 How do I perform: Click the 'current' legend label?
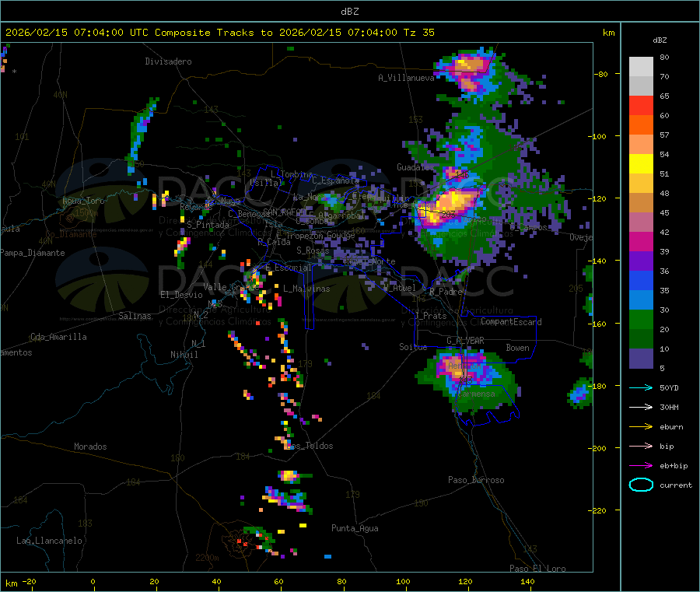coord(676,485)
